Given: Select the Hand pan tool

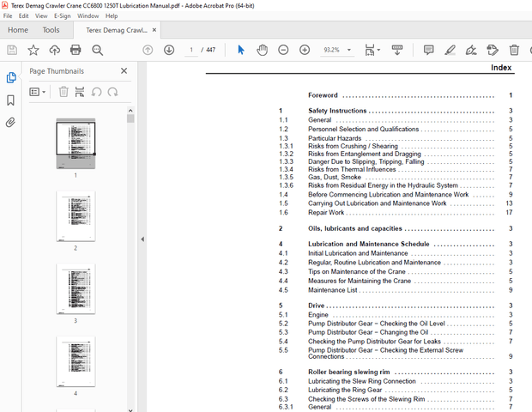Looking at the screenshot, I should [262, 51].
